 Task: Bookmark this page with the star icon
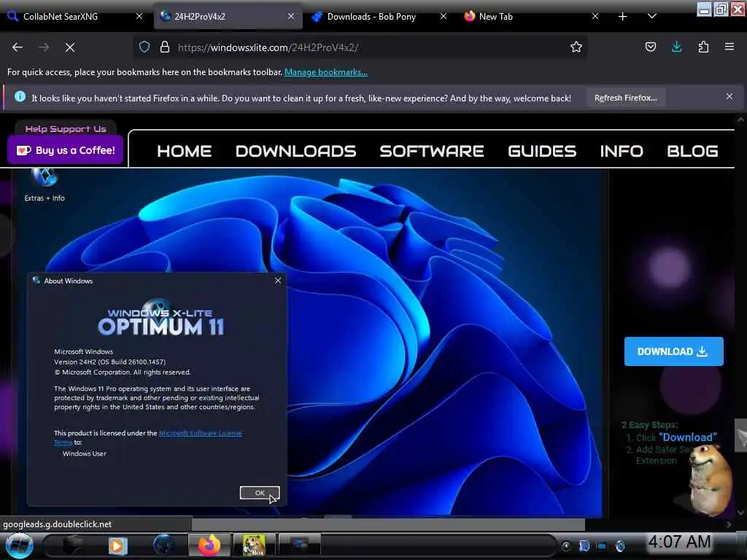coord(576,47)
